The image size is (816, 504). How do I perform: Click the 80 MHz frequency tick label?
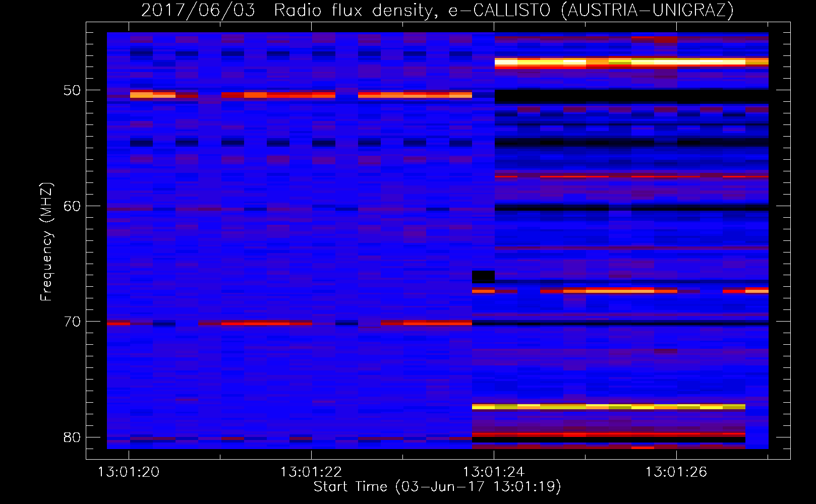[72, 437]
